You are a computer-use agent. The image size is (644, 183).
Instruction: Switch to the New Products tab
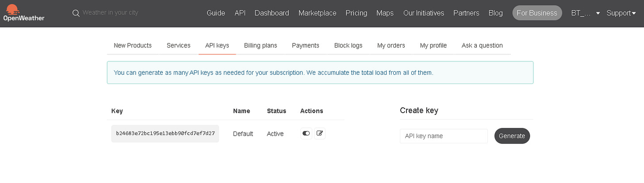click(133, 45)
